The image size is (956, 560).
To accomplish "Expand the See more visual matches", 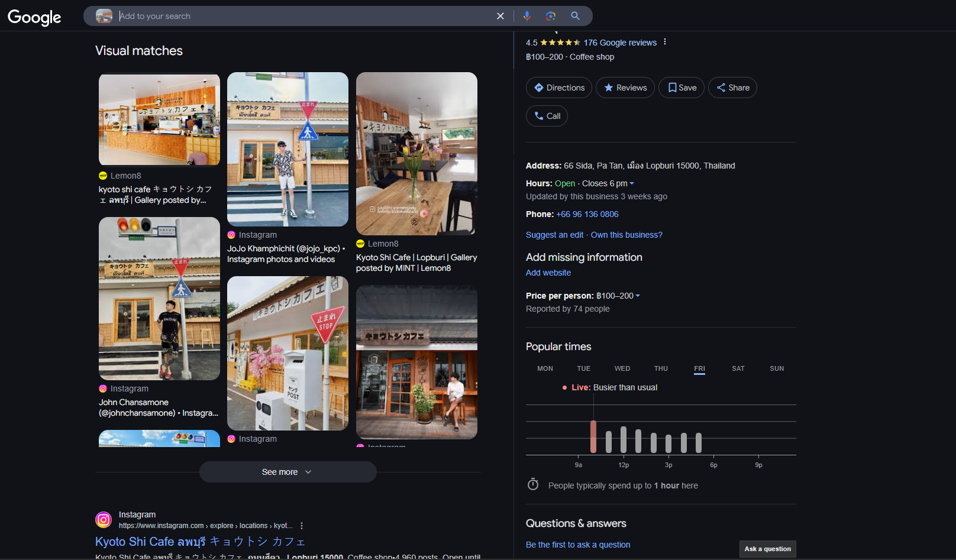I will [288, 472].
